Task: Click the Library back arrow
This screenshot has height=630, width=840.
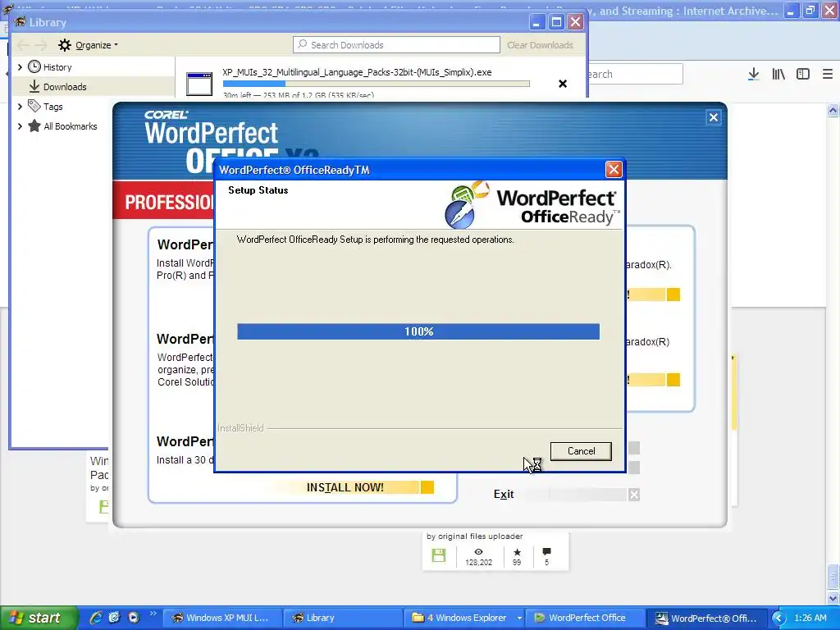Action: 23,45
